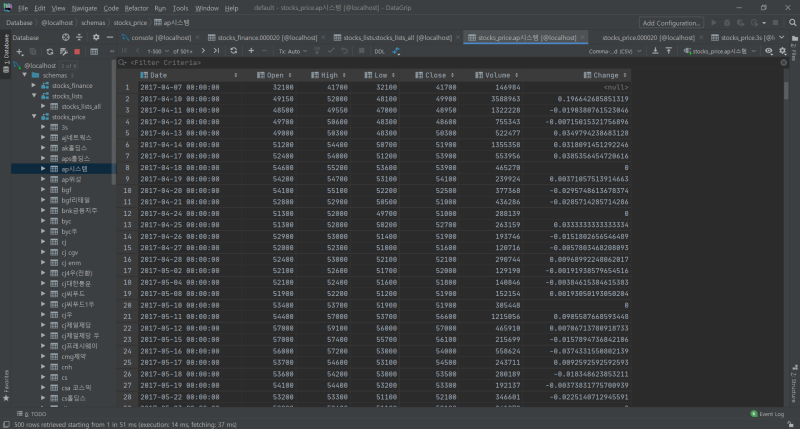Image resolution: width=800 pixels, height=429 pixels.
Task: Click the export data download icon
Action: (655, 51)
